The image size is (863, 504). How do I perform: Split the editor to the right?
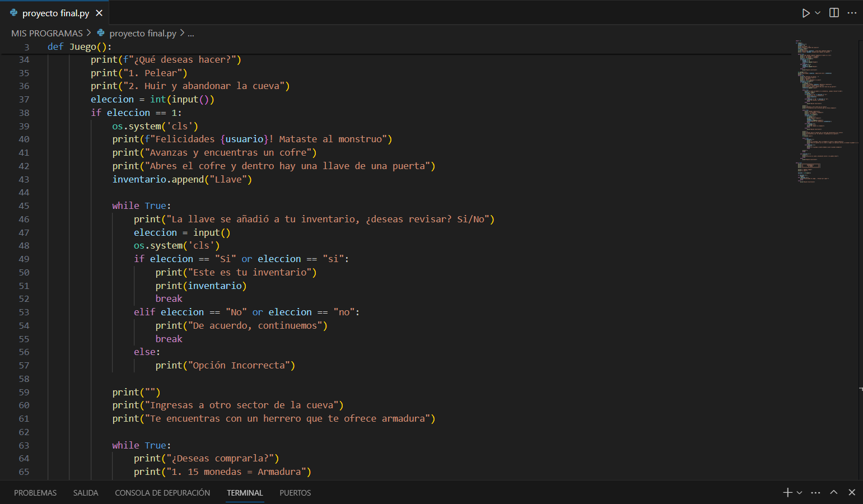tap(834, 13)
